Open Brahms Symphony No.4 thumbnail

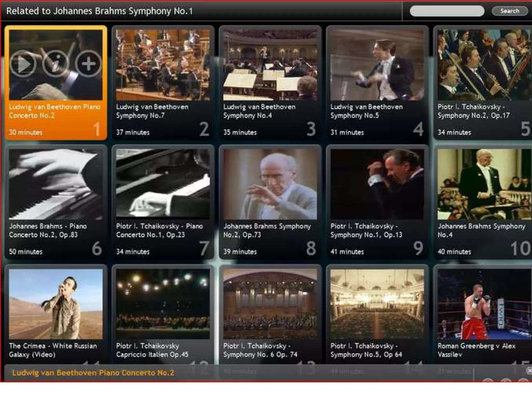tap(484, 184)
